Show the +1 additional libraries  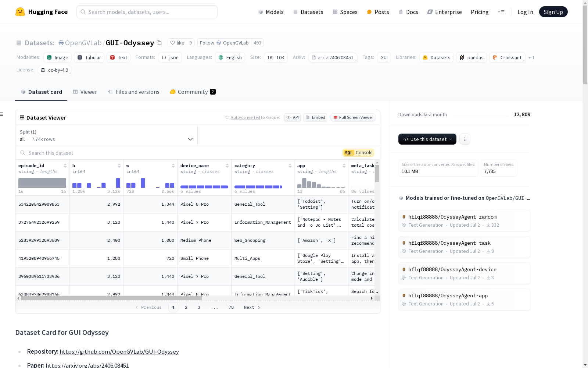pyautogui.click(x=531, y=57)
